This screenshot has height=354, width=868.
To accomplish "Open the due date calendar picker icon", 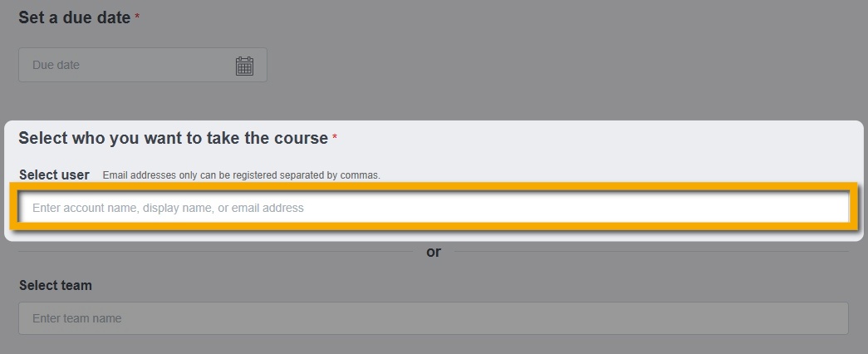I will [244, 66].
